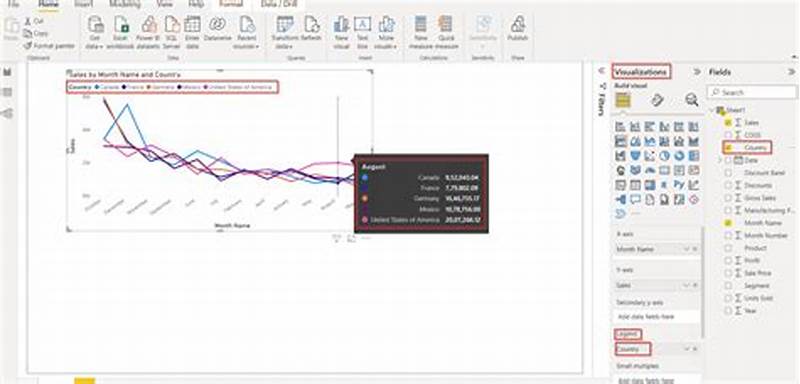Uncheck the Country field
The width and height of the screenshot is (800, 384).
728,147
